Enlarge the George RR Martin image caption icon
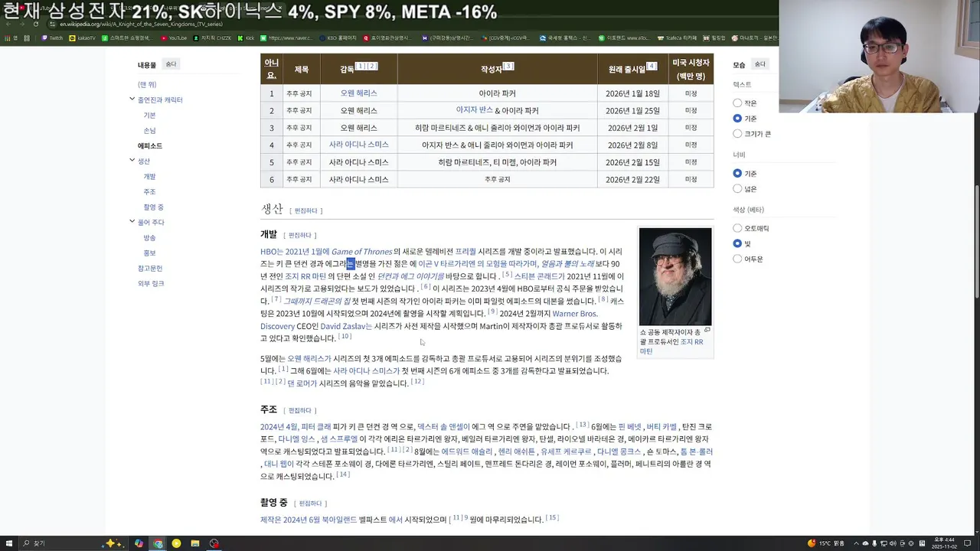This screenshot has height=551, width=980. pyautogui.click(x=707, y=330)
